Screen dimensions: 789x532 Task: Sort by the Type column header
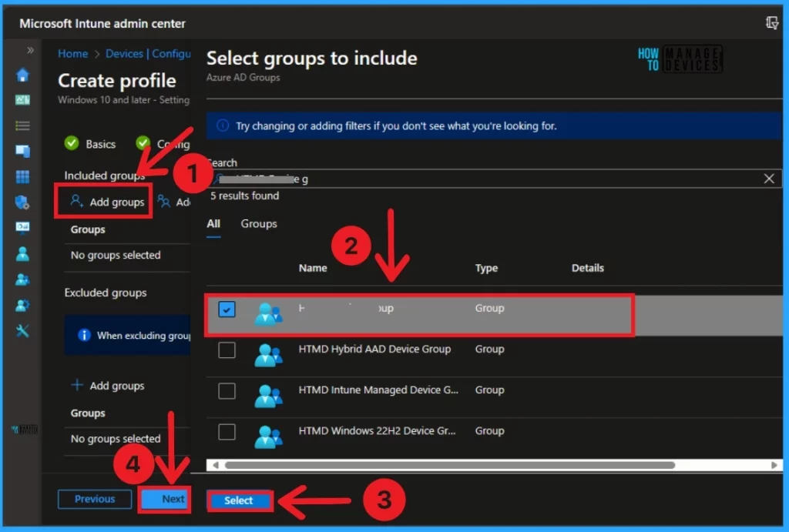(486, 268)
